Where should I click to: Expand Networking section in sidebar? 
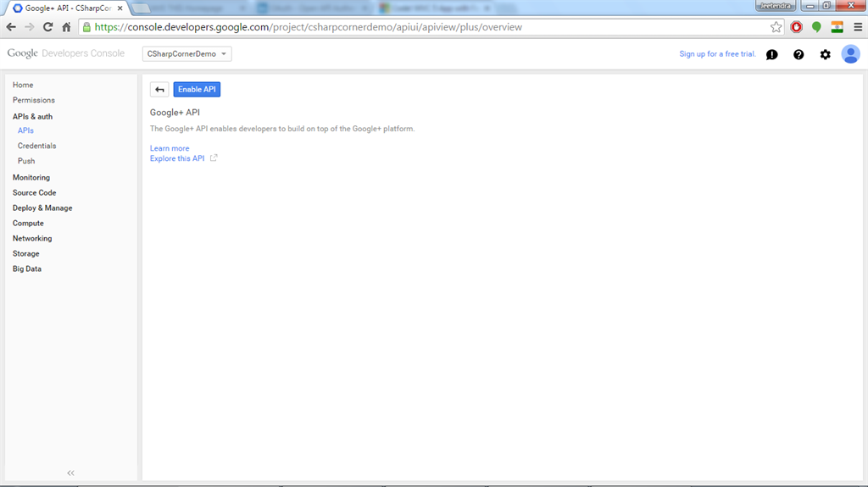(32, 239)
